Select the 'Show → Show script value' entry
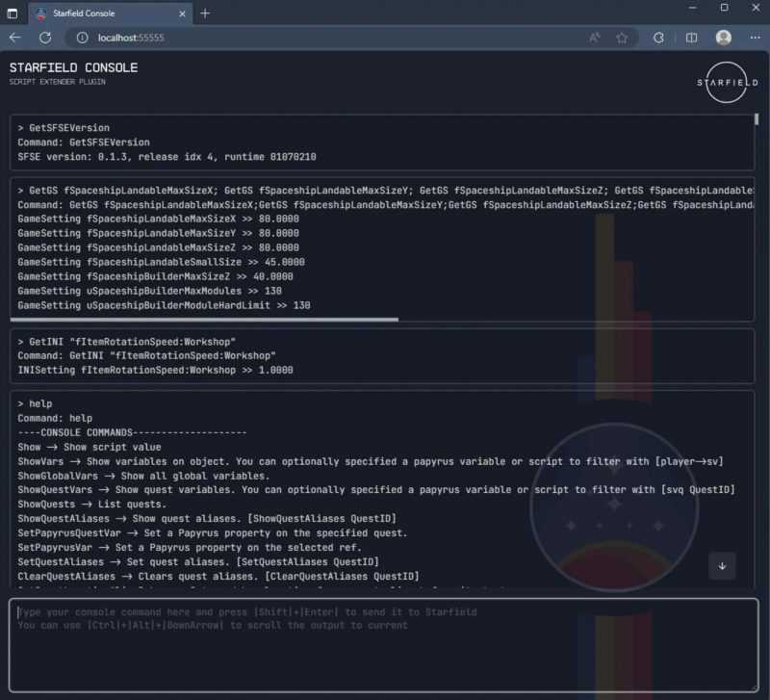Image resolution: width=770 pixels, height=700 pixels. [x=90, y=447]
